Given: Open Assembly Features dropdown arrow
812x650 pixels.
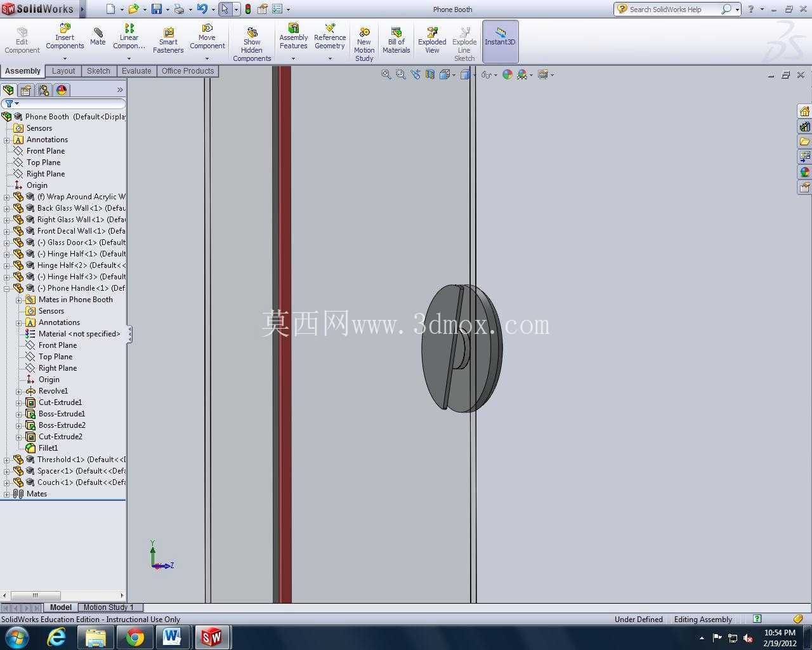Looking at the screenshot, I should tap(294, 58).
